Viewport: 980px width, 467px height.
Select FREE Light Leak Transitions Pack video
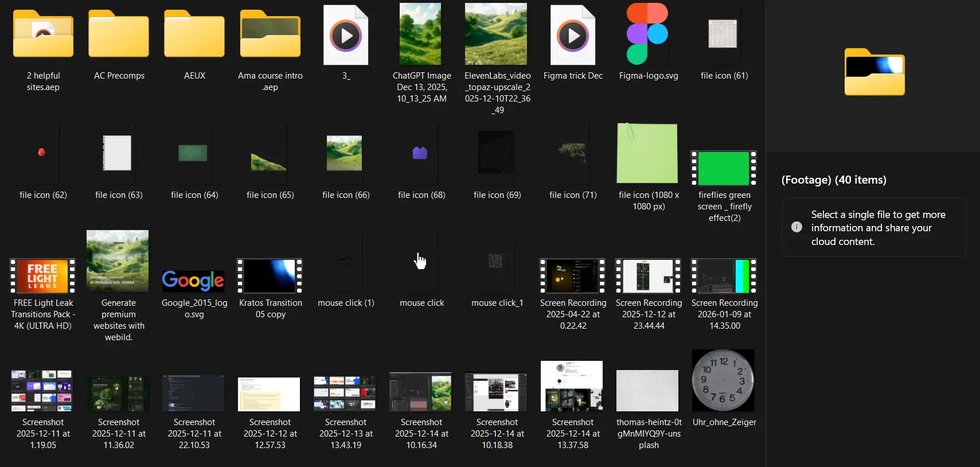coord(42,276)
